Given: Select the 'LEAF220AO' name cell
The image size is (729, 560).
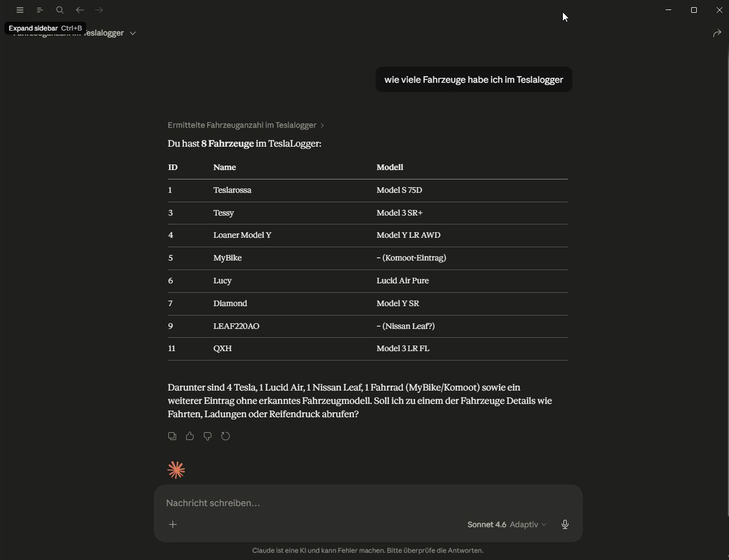Looking at the screenshot, I should point(236,326).
